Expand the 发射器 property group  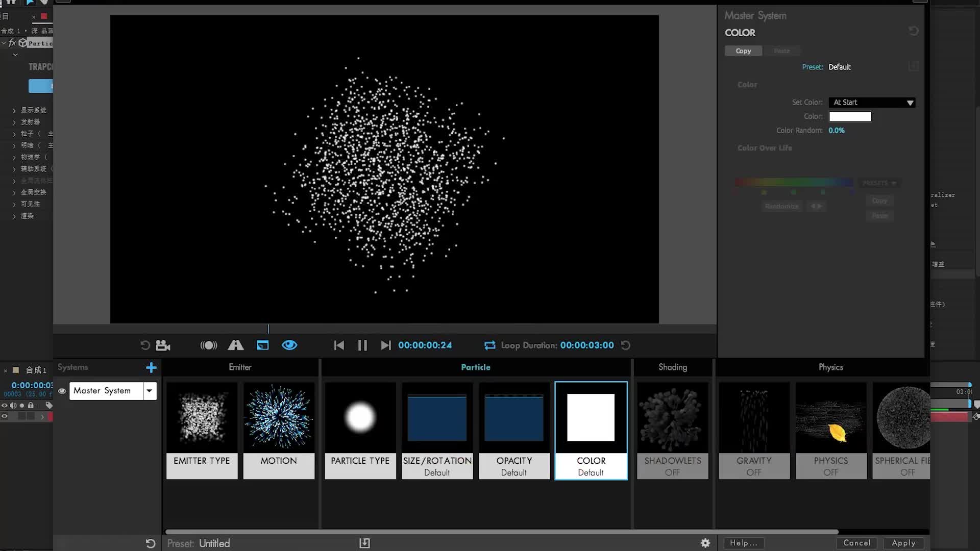click(14, 122)
